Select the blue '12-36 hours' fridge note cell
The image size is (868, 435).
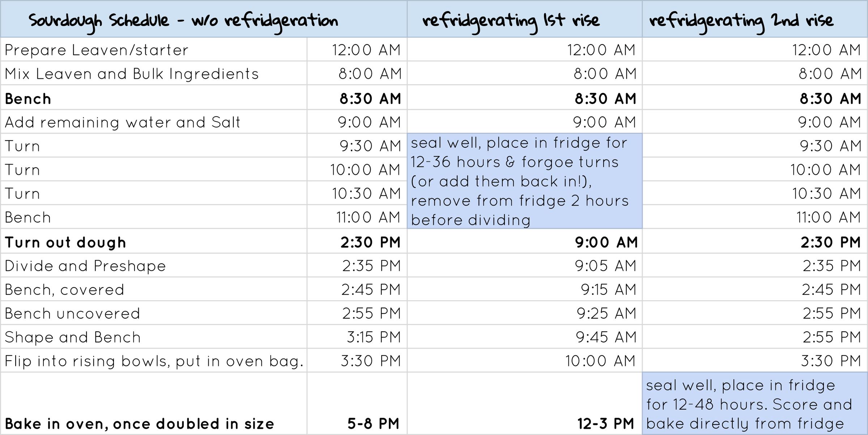tap(524, 181)
